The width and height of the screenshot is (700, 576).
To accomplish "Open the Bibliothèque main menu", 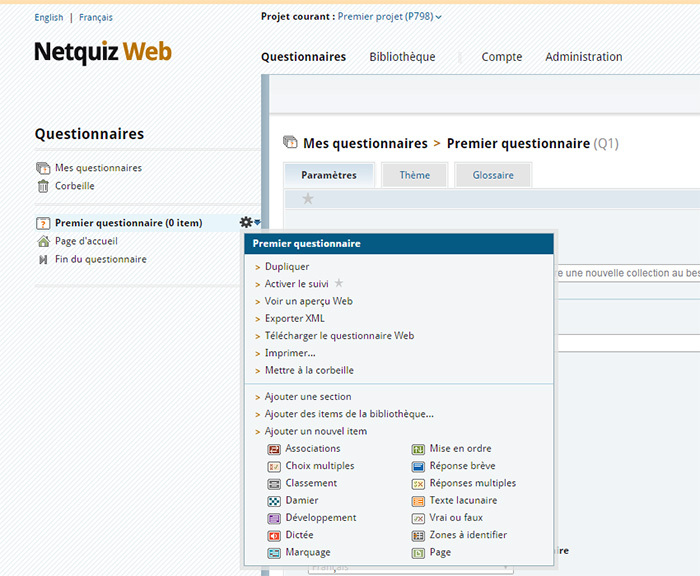I will [402, 57].
